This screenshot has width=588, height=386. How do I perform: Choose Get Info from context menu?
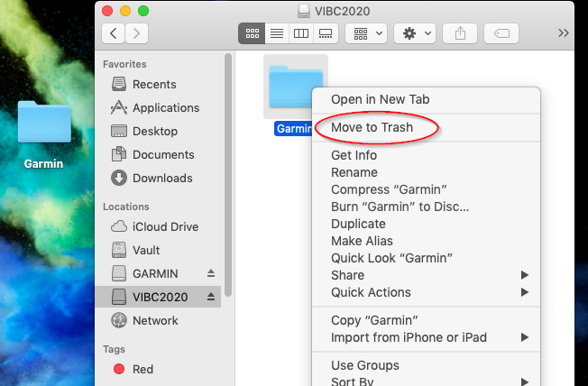[426, 155]
